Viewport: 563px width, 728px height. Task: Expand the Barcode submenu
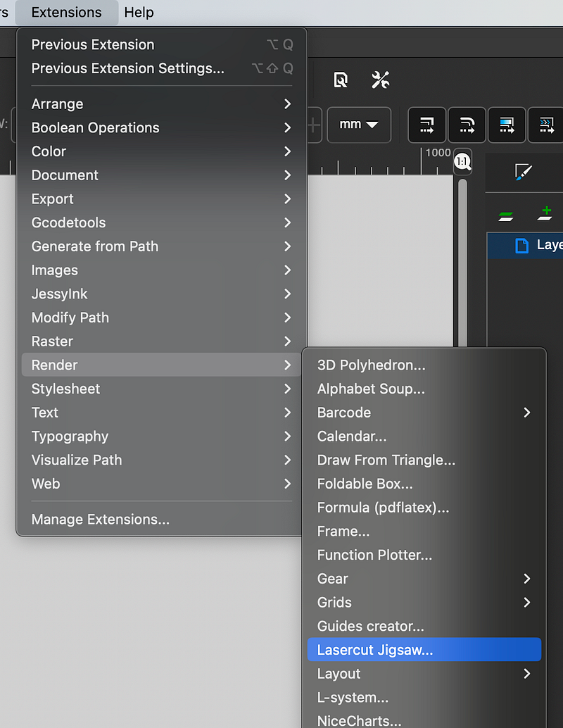pos(424,413)
